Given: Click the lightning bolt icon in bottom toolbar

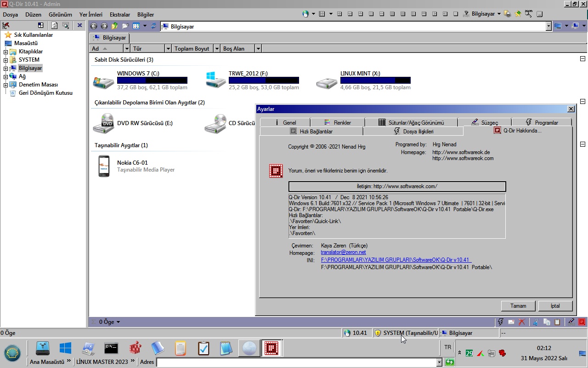Looking at the screenshot, I should 501,322.
